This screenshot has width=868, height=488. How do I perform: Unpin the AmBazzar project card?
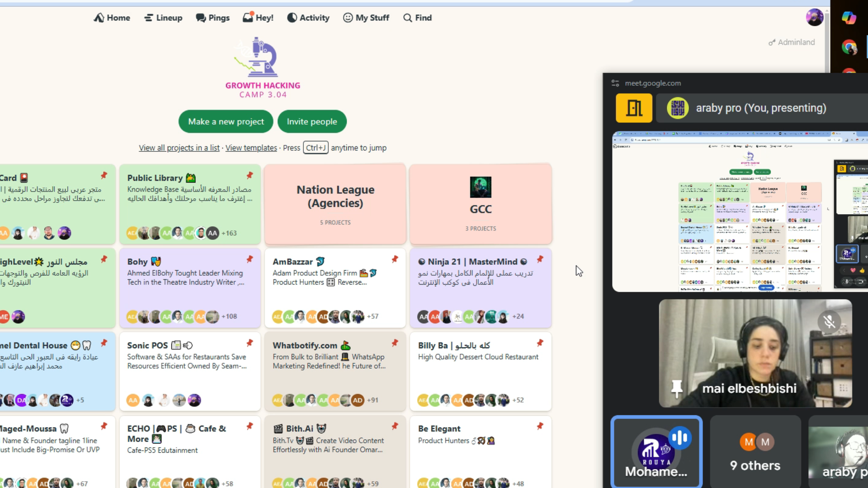[x=395, y=259]
